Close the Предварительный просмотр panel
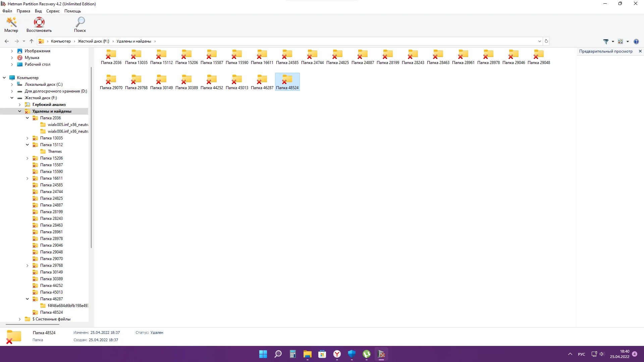The height and width of the screenshot is (362, 644). coord(640,51)
